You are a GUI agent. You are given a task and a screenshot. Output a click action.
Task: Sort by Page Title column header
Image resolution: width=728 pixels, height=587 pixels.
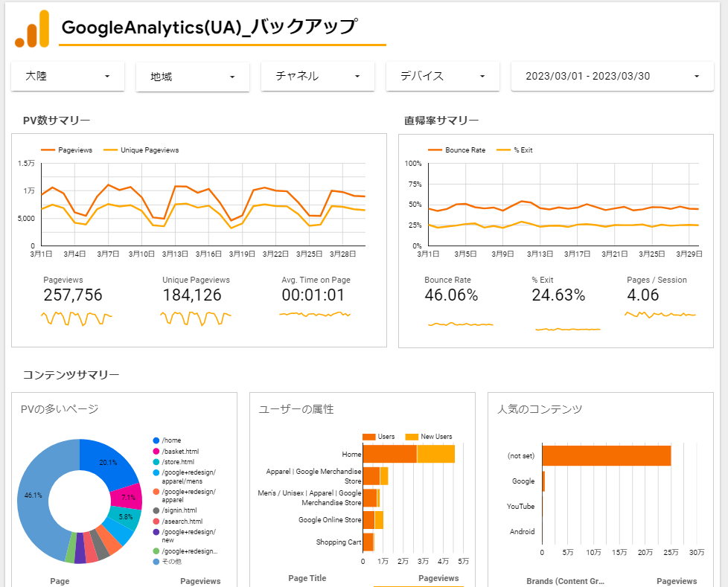(307, 578)
